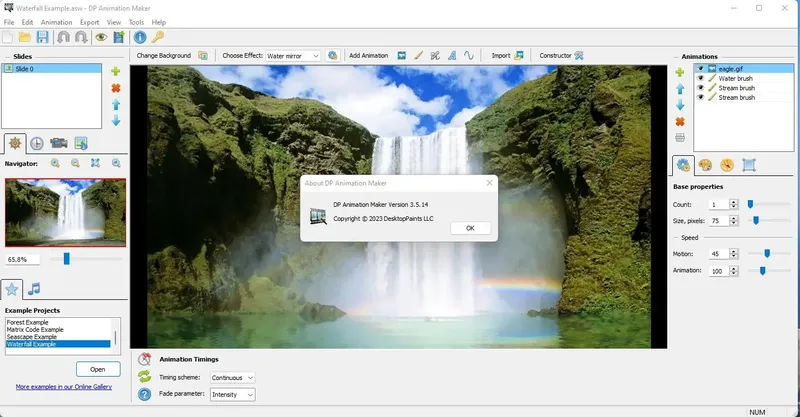Add a wave animation with the curve icon
The height and width of the screenshot is (417, 800).
[x=469, y=56]
